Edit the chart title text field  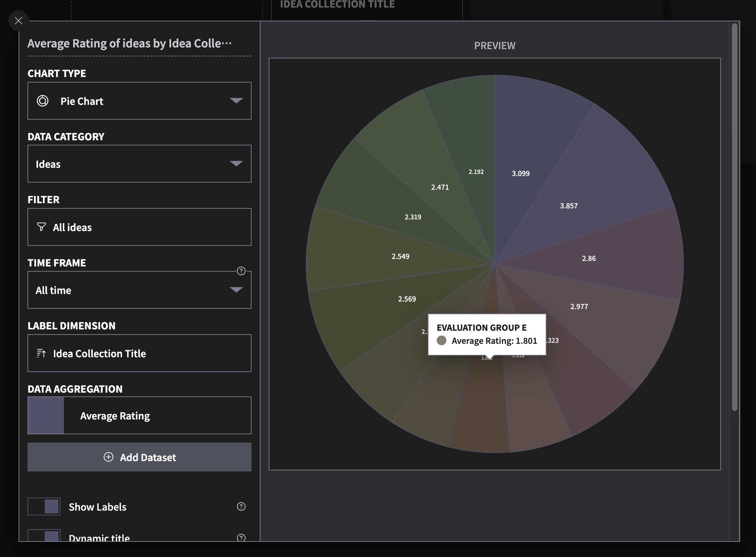129,44
